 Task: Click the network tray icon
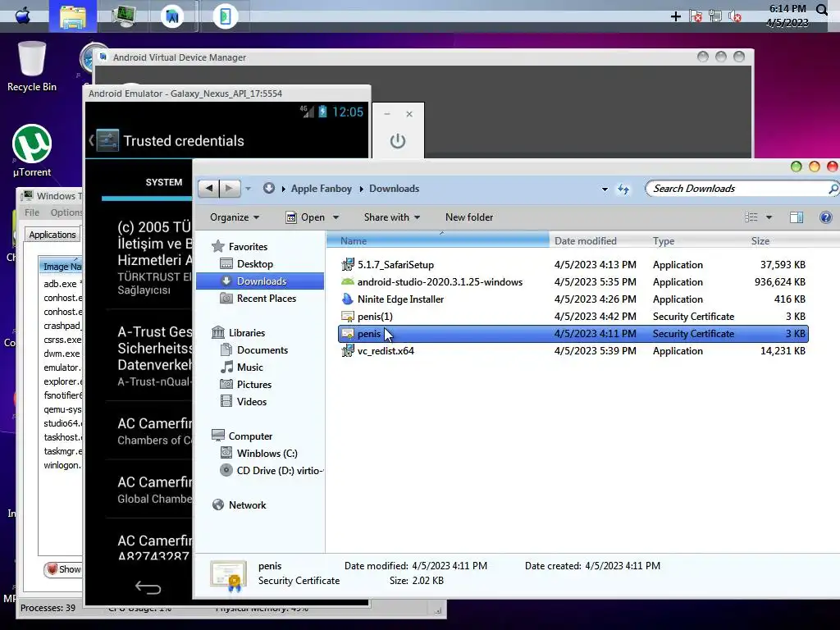[x=714, y=16]
